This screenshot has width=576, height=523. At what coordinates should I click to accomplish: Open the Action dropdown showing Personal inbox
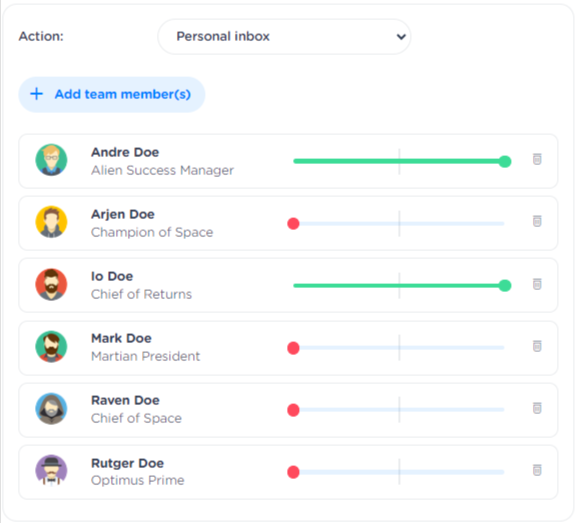coord(284,37)
